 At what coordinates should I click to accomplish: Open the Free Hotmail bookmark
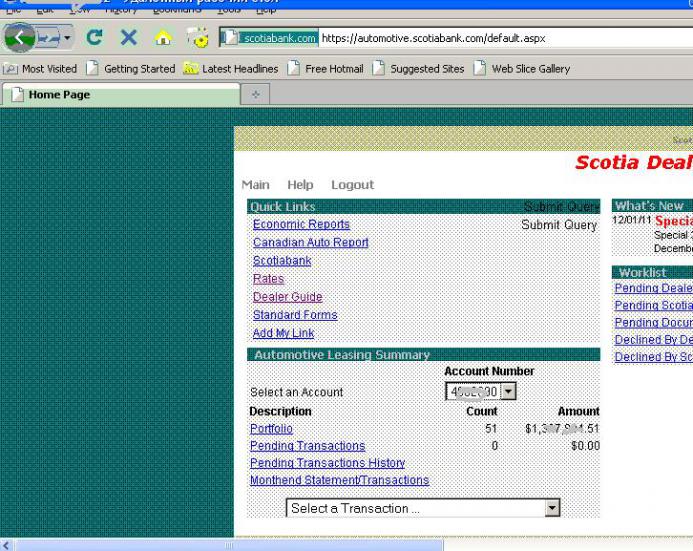(x=326, y=69)
